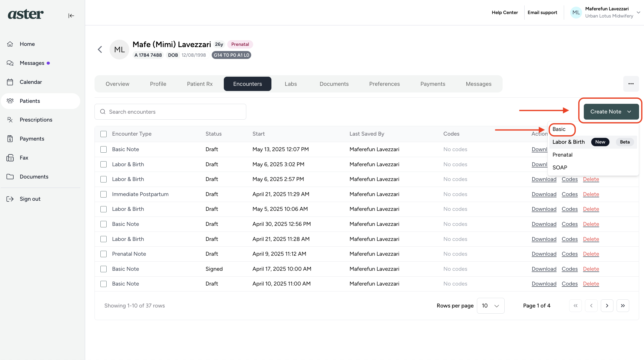Open Codes for Prenatal Note row

(569, 254)
